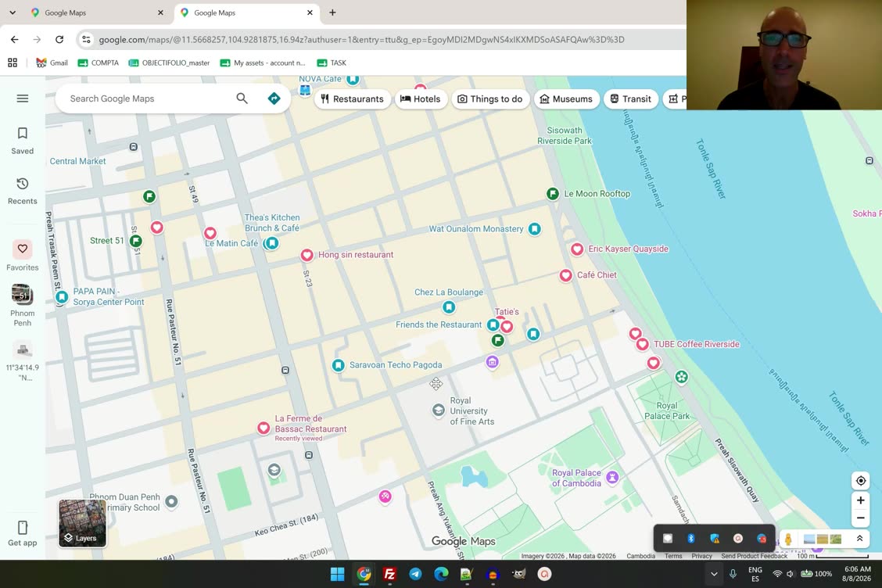Viewport: 882px width, 588px height.
Task: Open Favorites list in sidebar
Action: click(23, 256)
